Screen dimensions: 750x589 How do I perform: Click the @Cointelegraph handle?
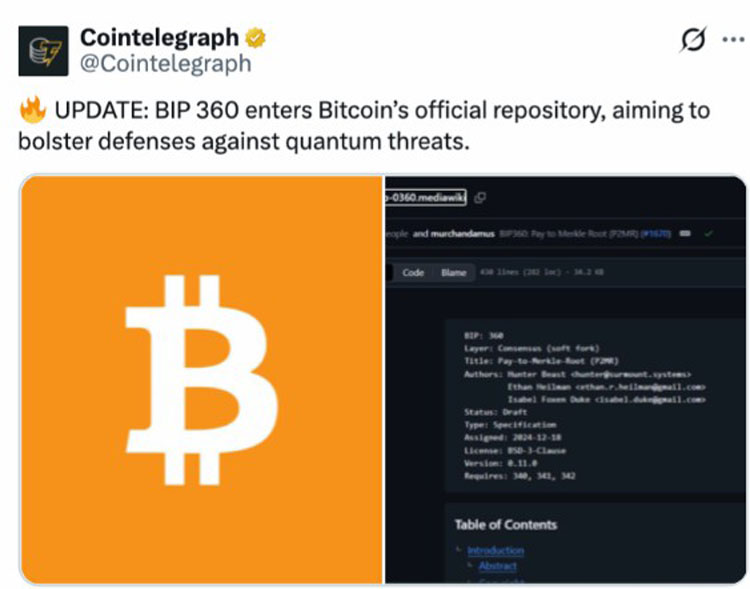pyautogui.click(x=165, y=64)
